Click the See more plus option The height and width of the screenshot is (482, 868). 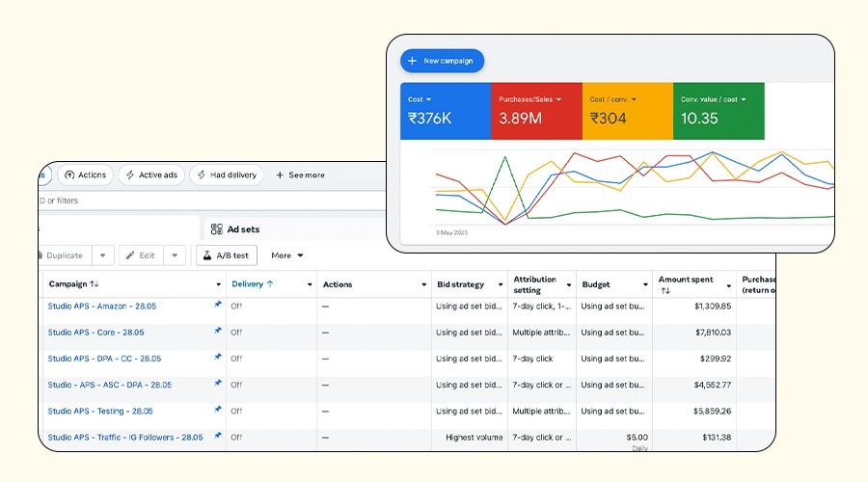[x=300, y=174]
